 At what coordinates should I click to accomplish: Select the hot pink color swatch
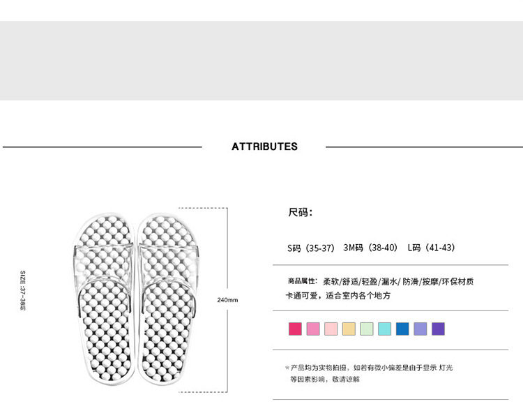tap(295, 329)
